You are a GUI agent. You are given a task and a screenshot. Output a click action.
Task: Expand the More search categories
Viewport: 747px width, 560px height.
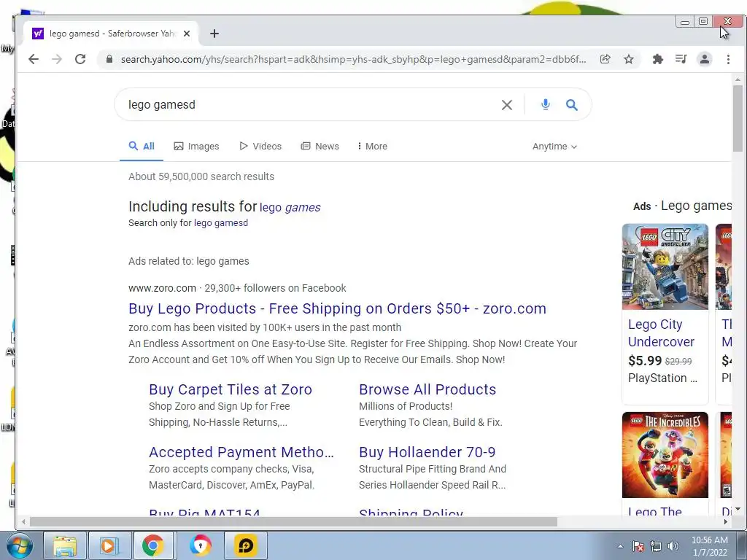point(372,146)
